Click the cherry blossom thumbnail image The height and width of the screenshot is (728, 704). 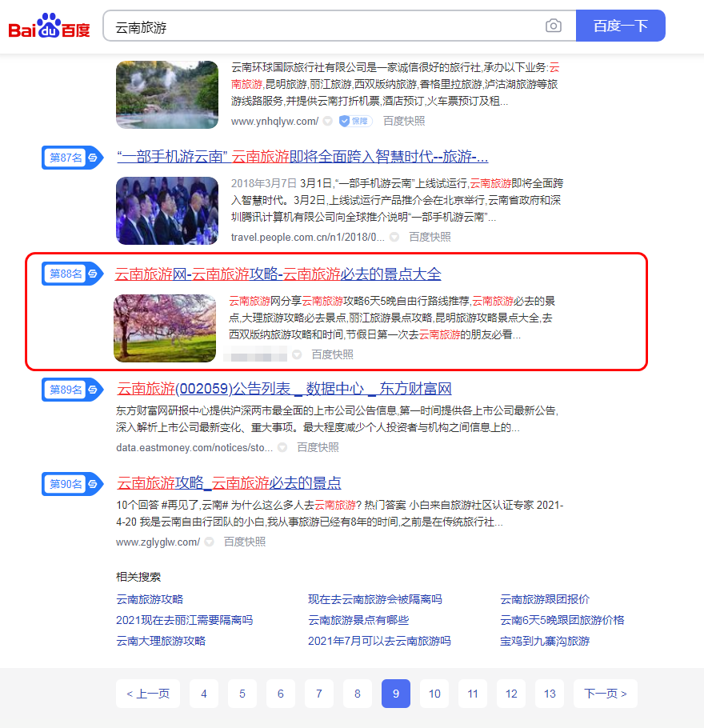point(164,328)
